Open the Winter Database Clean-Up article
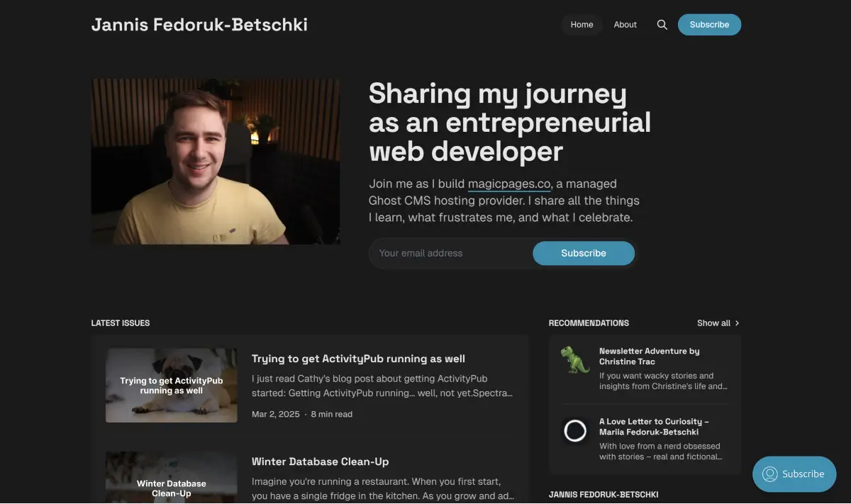The image size is (851, 504). pyautogui.click(x=320, y=461)
